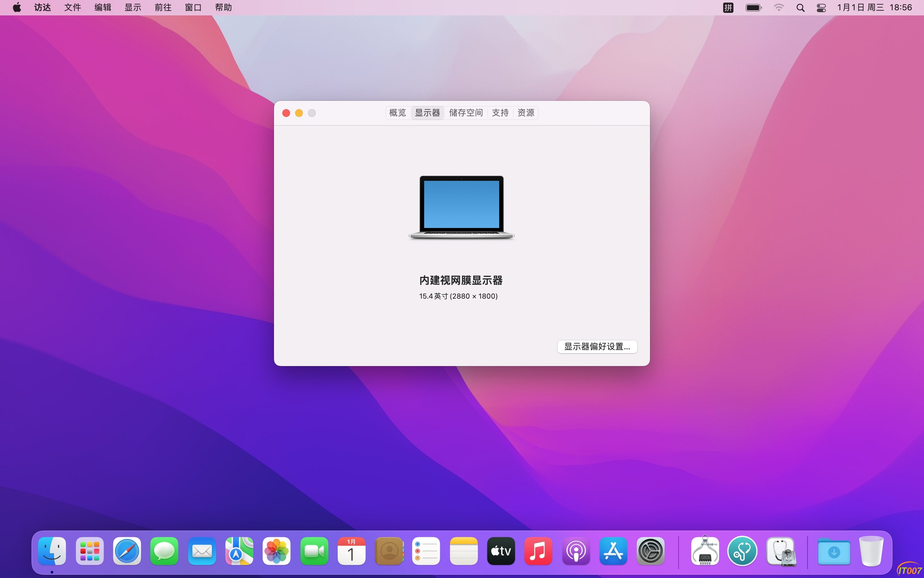Switch to the 概览 tab
Screen dimensions: 924x578
[x=398, y=113]
